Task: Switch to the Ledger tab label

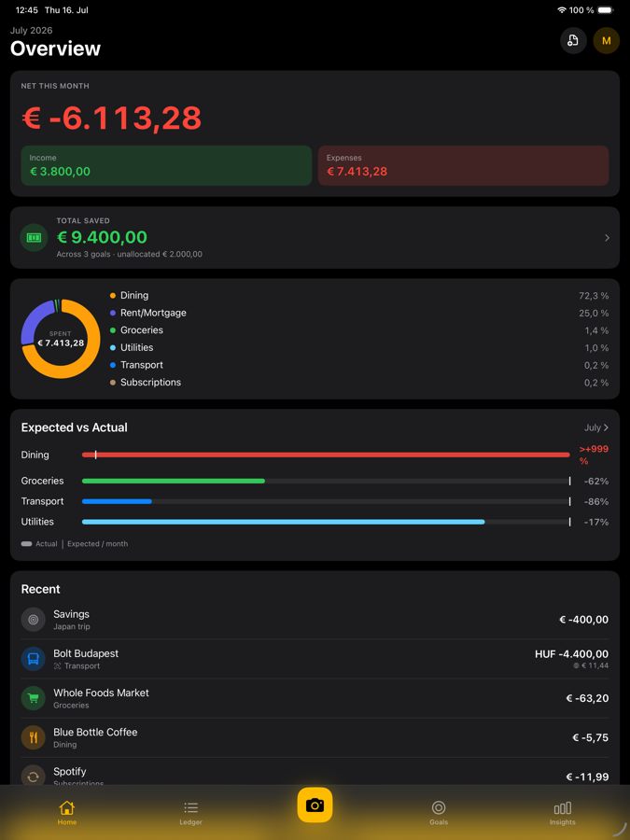Action: point(190,822)
